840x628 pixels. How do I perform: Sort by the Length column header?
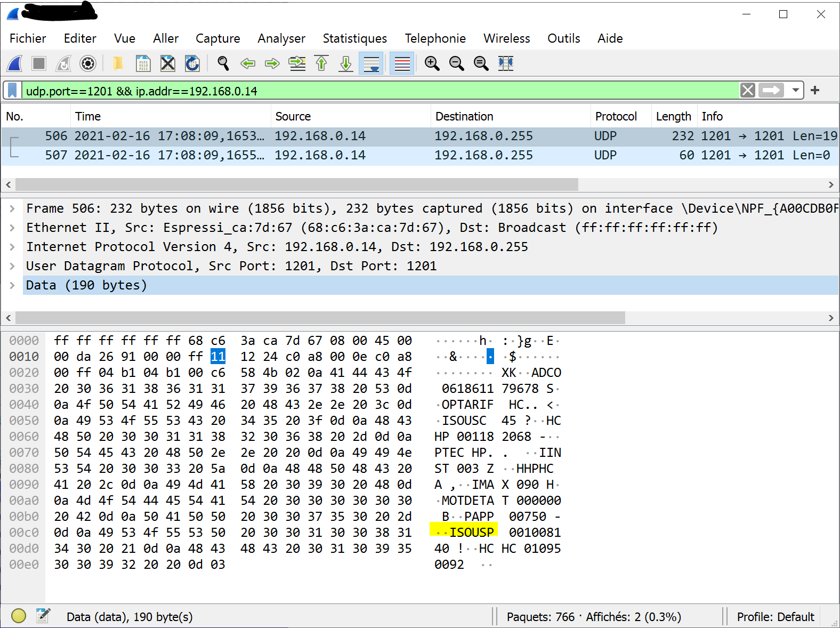[x=674, y=116]
